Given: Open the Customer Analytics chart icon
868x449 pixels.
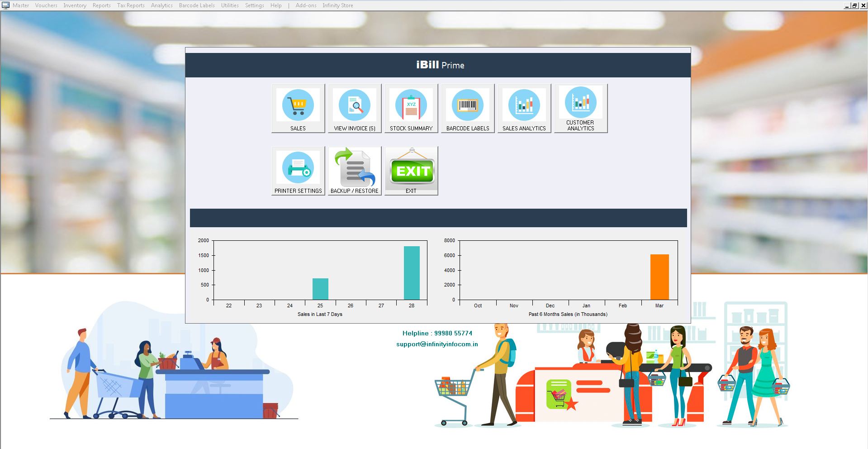Looking at the screenshot, I should coord(581,108).
